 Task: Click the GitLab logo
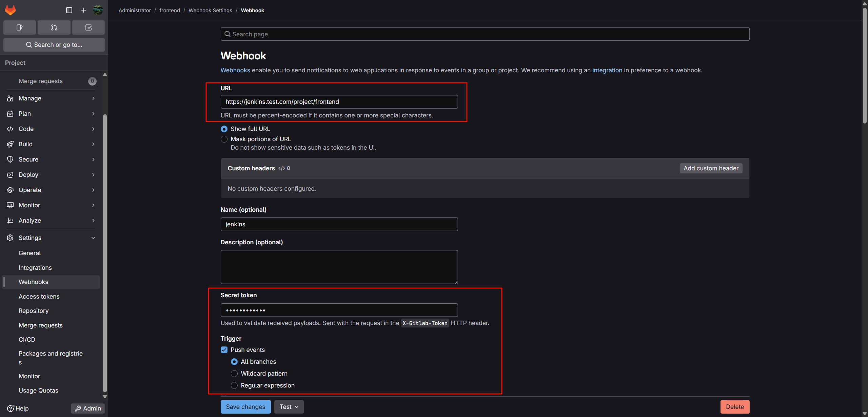pyautogui.click(x=11, y=10)
